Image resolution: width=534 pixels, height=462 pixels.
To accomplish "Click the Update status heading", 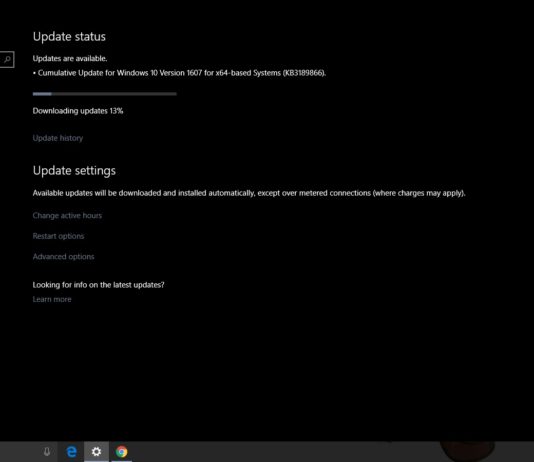I will [69, 36].
